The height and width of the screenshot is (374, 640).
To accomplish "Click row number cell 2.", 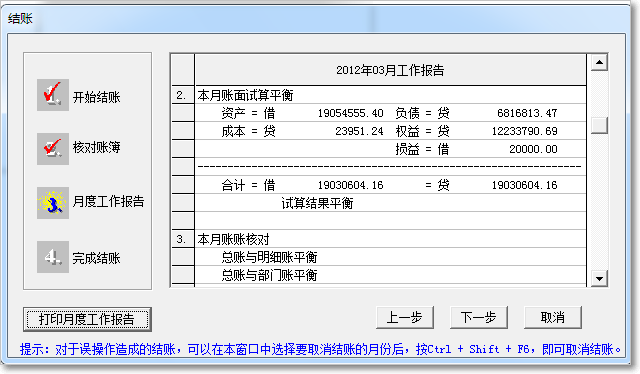I will [x=182, y=95].
